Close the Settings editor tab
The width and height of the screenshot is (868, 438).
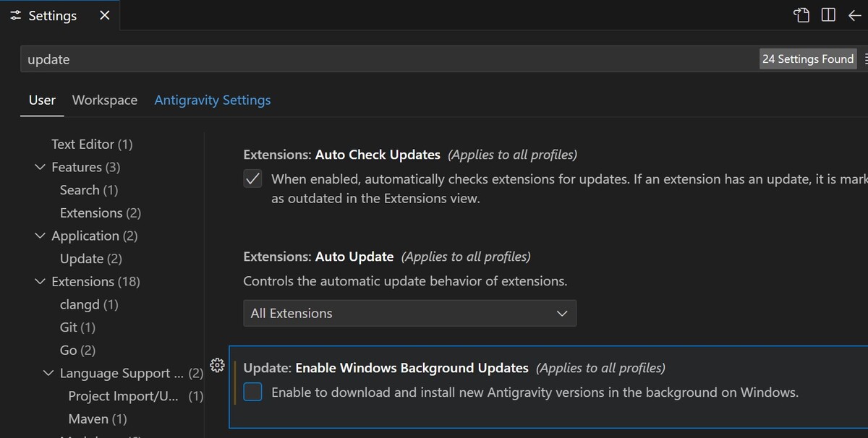pyautogui.click(x=105, y=15)
